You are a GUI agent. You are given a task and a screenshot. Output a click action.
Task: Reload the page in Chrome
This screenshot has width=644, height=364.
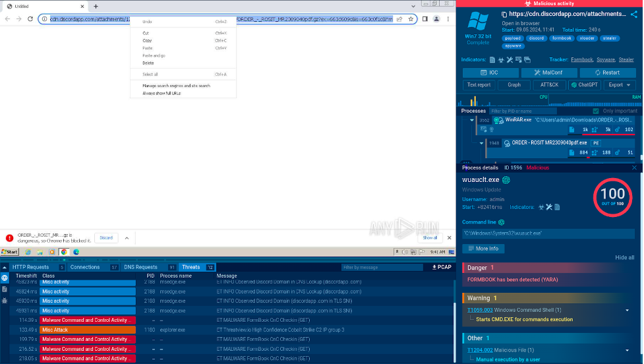(x=30, y=19)
